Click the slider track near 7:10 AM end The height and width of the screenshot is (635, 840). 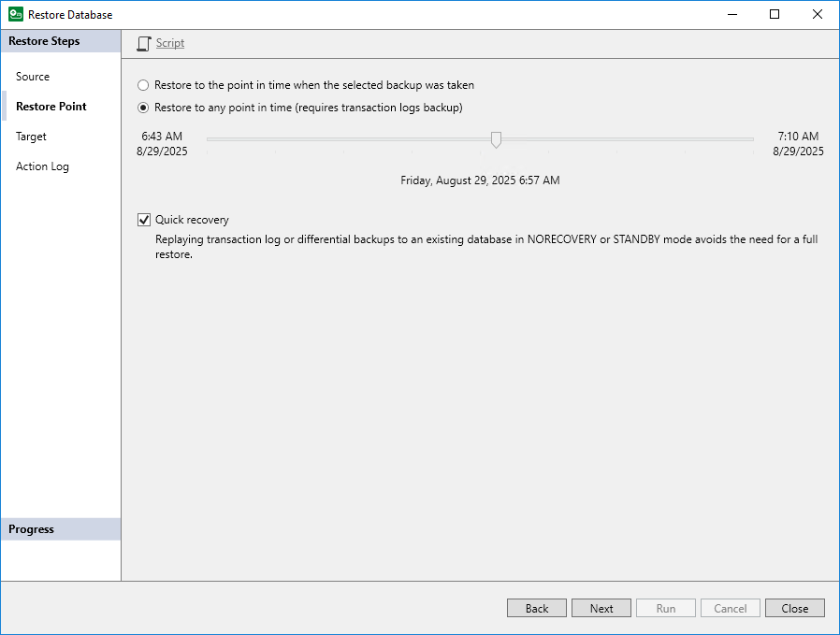739,139
